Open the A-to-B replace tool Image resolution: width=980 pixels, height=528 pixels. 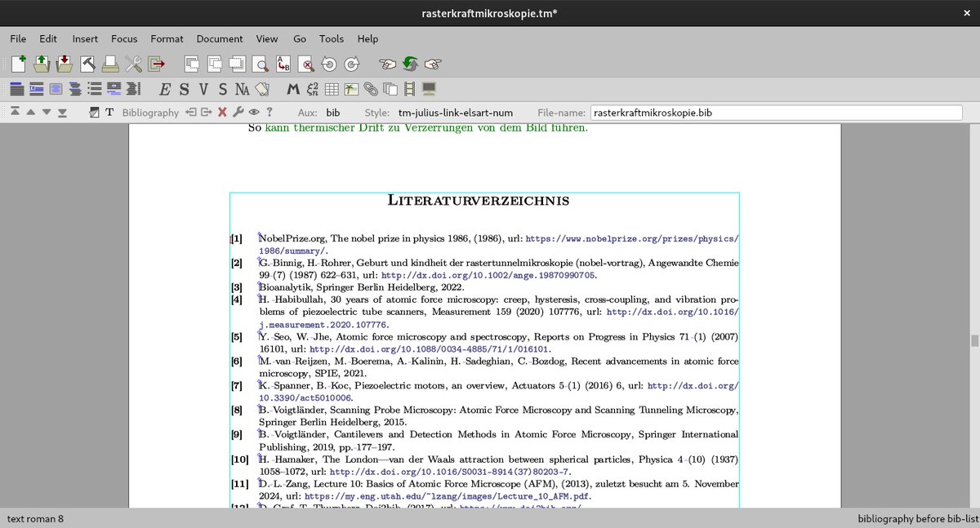point(283,63)
